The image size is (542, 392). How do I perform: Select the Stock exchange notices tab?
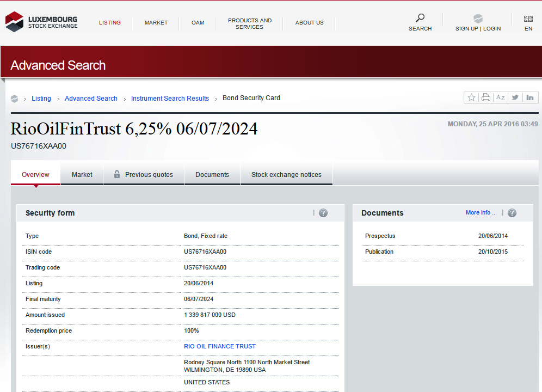286,175
